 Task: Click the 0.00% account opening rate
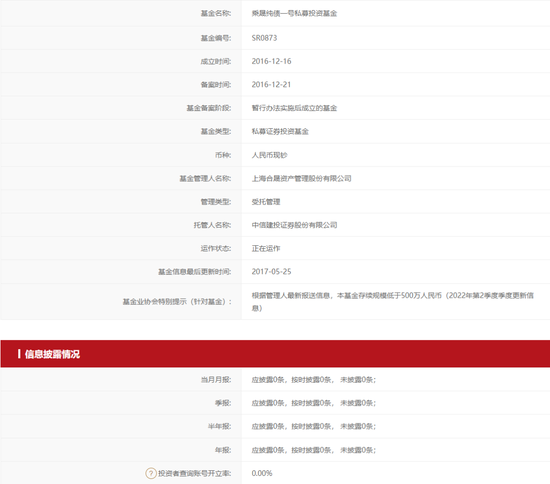[x=262, y=473]
